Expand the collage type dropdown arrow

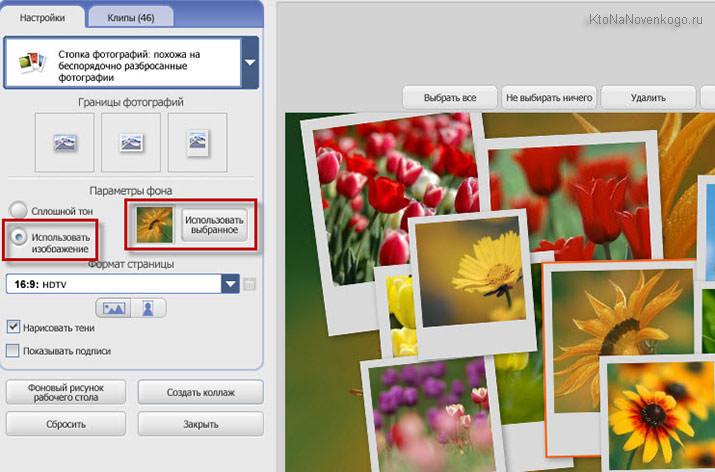click(250, 62)
